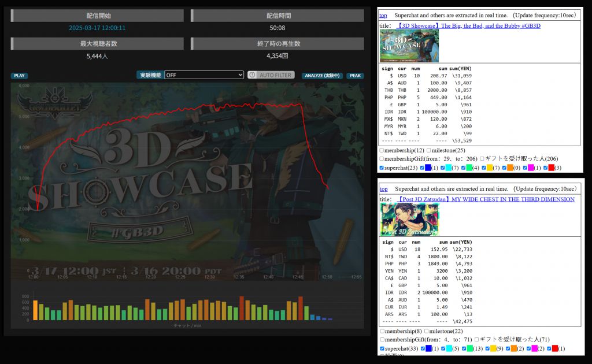Click the YEN 3200 row amount
The image size is (592, 364).
coord(442,271)
